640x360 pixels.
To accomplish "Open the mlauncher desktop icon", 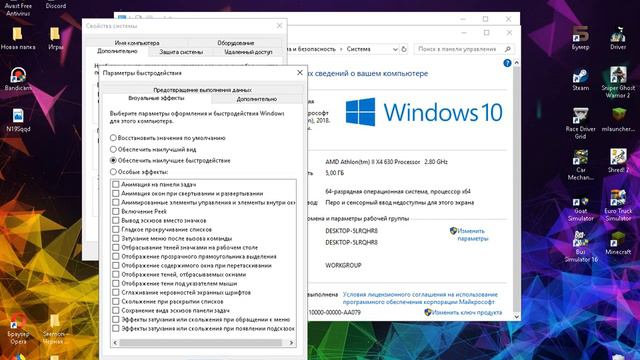I will pos(618,120).
